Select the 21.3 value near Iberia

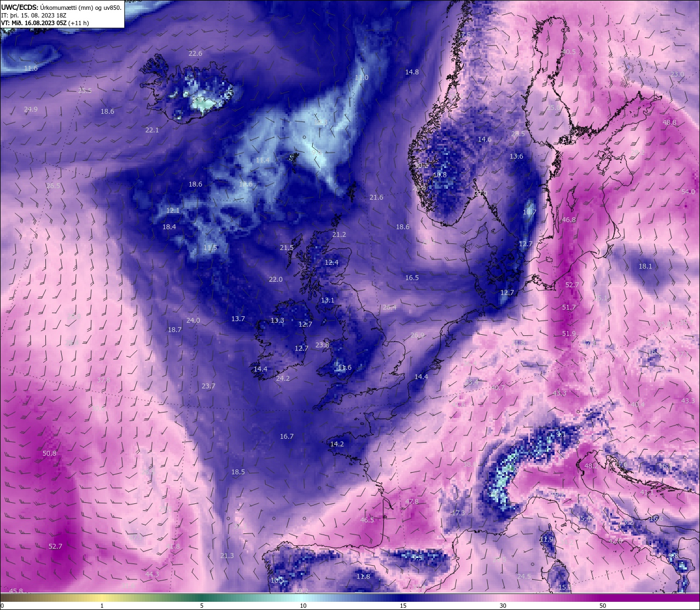pyautogui.click(x=227, y=556)
